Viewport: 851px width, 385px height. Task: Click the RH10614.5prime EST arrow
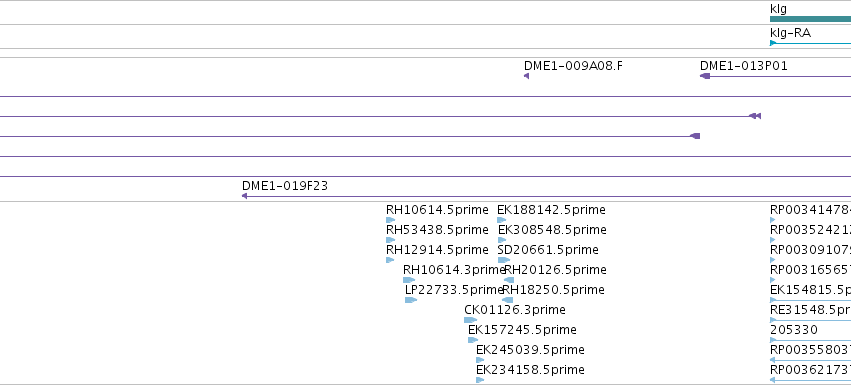point(391,220)
